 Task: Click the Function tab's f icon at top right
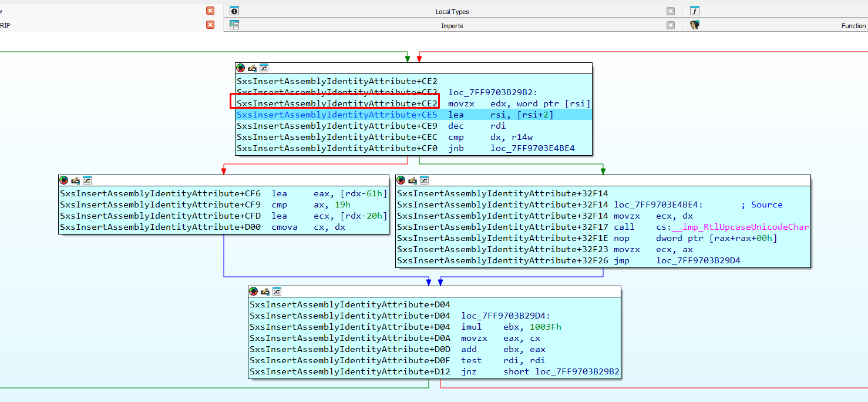point(695,11)
